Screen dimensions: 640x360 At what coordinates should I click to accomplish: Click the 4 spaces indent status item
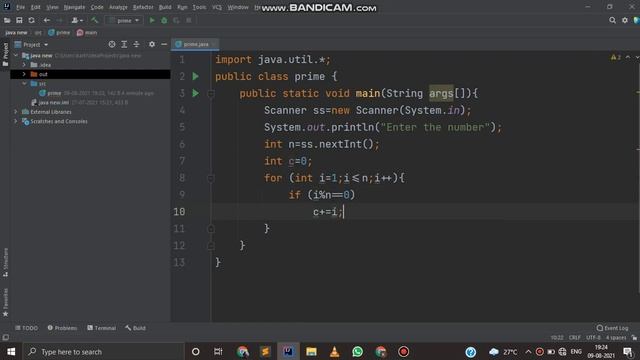point(616,338)
